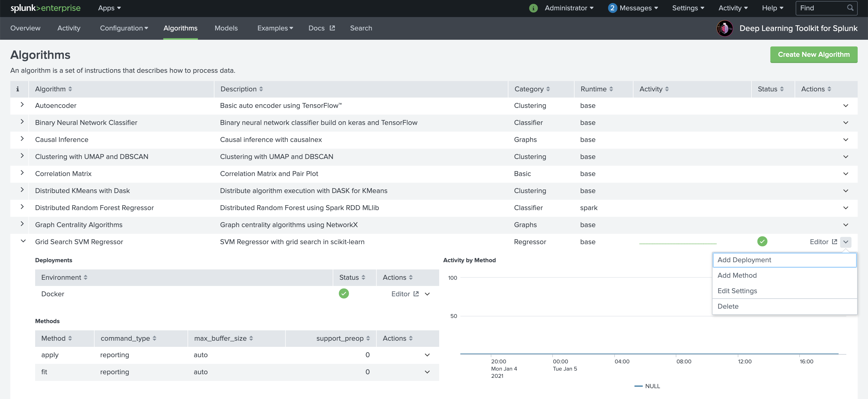Viewport: 868px width, 399px height.
Task: Close the Grid Search SVM Regressor actions dropdown
Action: tap(846, 242)
